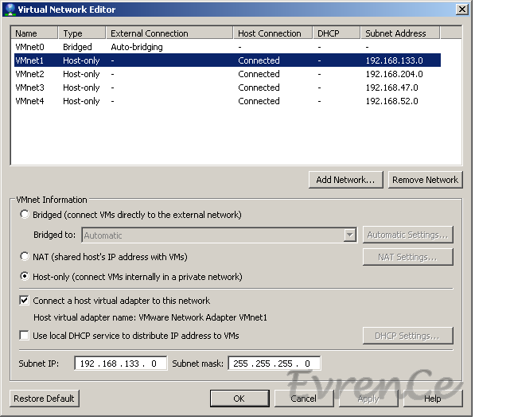Click the Virtual Network Editor title bar icon
This screenshot has height=420, width=510.
8,9
